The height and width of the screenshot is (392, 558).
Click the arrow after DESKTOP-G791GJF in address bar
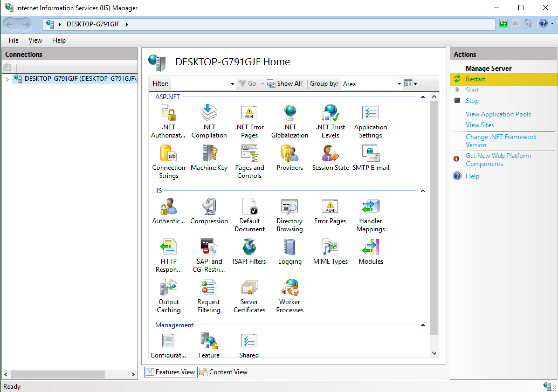tap(127, 24)
